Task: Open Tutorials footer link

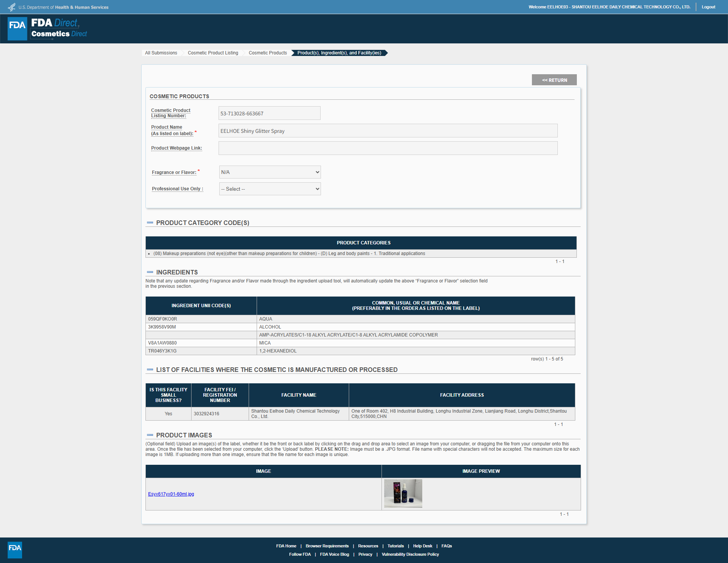Action: pyautogui.click(x=396, y=546)
